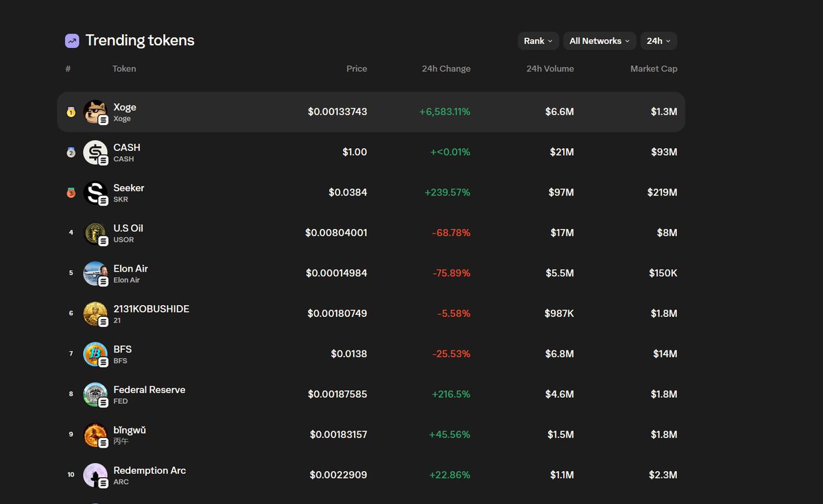
Task: Click the $2.3M market cap value
Action: [663, 475]
